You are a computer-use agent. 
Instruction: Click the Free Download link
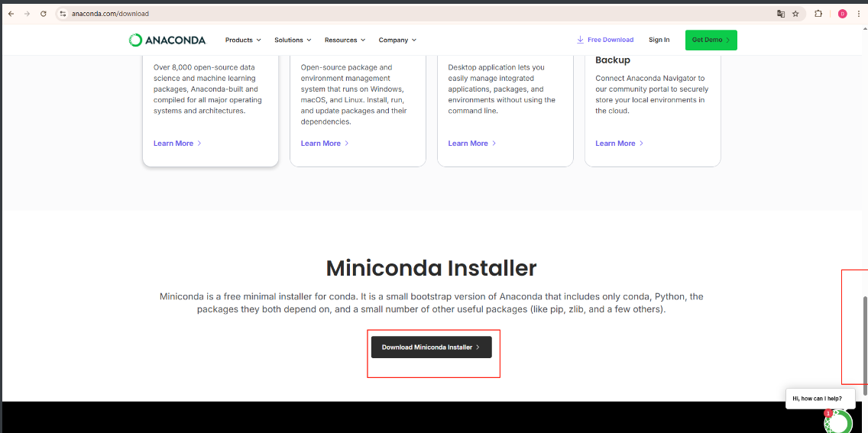605,40
